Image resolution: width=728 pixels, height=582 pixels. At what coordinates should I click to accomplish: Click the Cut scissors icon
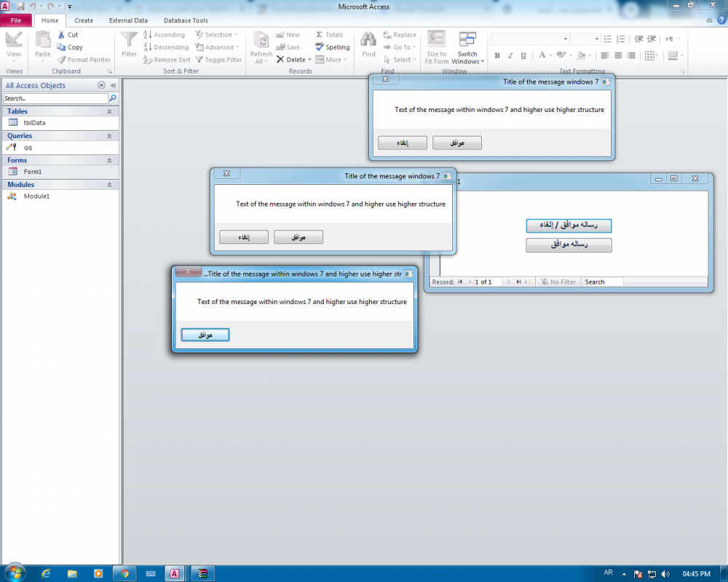click(61, 35)
